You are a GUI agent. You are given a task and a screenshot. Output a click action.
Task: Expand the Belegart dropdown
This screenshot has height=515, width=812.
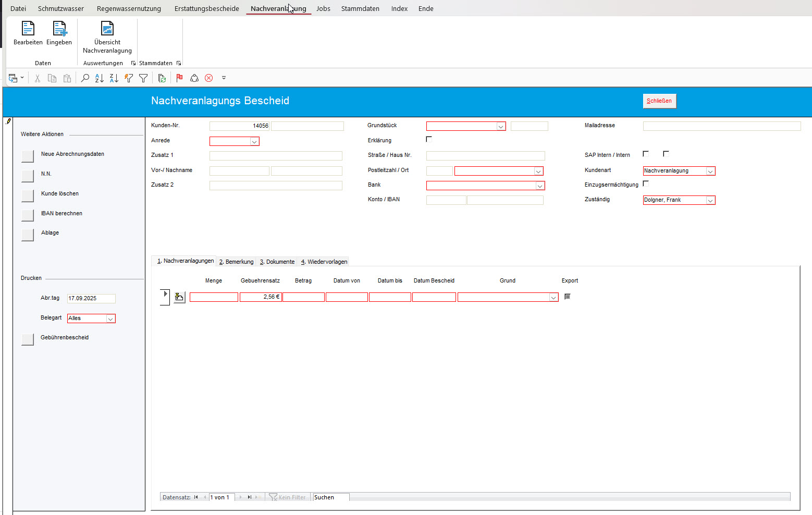110,318
